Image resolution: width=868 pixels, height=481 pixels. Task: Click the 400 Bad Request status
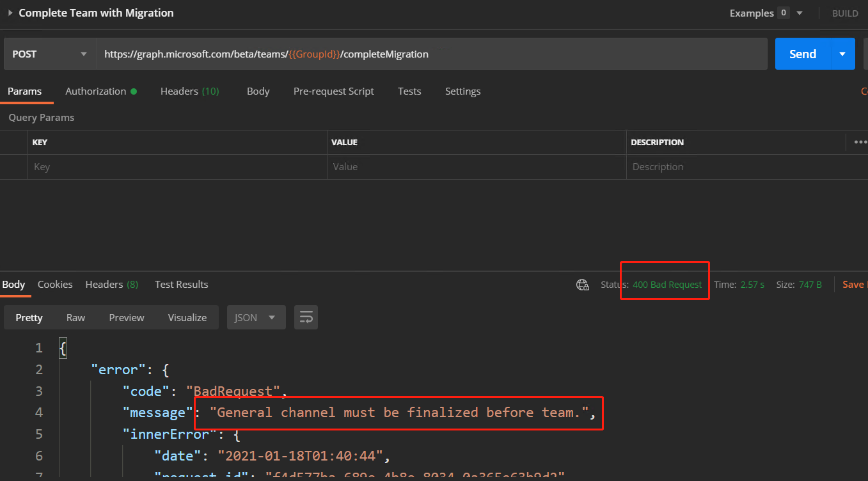(x=667, y=285)
